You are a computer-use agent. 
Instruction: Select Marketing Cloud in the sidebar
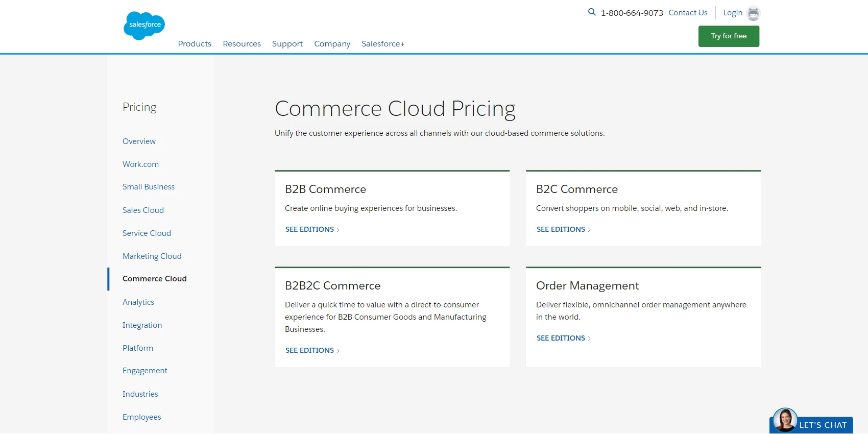click(x=152, y=256)
